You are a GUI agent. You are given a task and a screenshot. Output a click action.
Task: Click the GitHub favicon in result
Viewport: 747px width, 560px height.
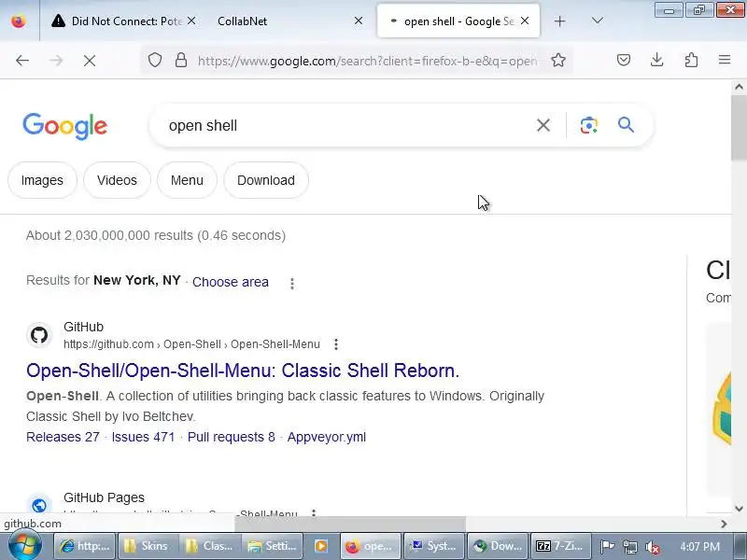[39, 335]
